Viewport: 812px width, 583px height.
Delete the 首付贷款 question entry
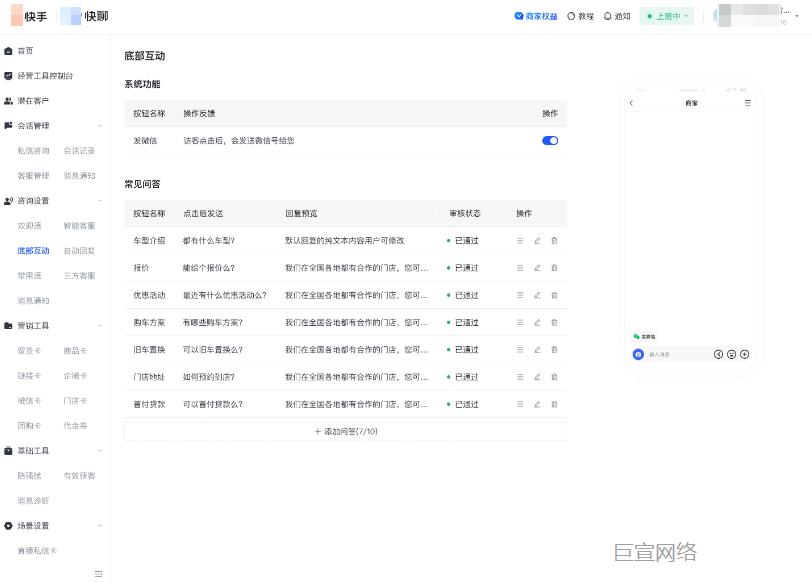point(554,404)
